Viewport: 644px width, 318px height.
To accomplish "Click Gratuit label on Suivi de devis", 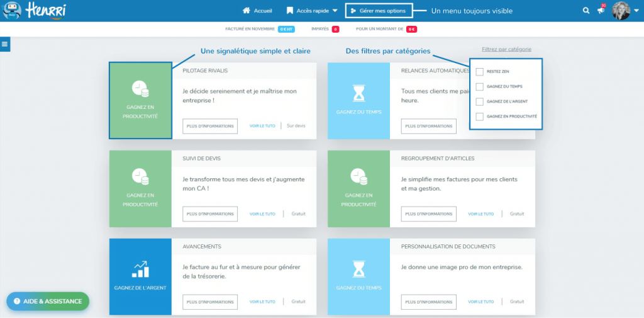I will (x=299, y=214).
